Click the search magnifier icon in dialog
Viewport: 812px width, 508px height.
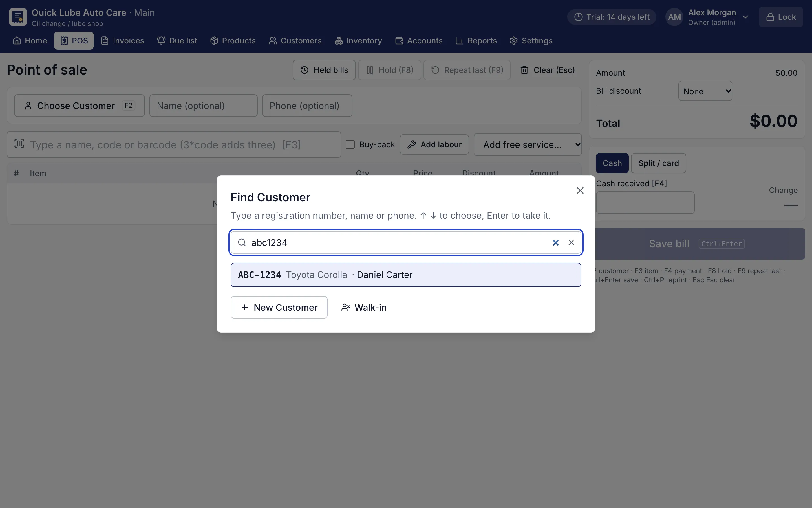coord(242,242)
